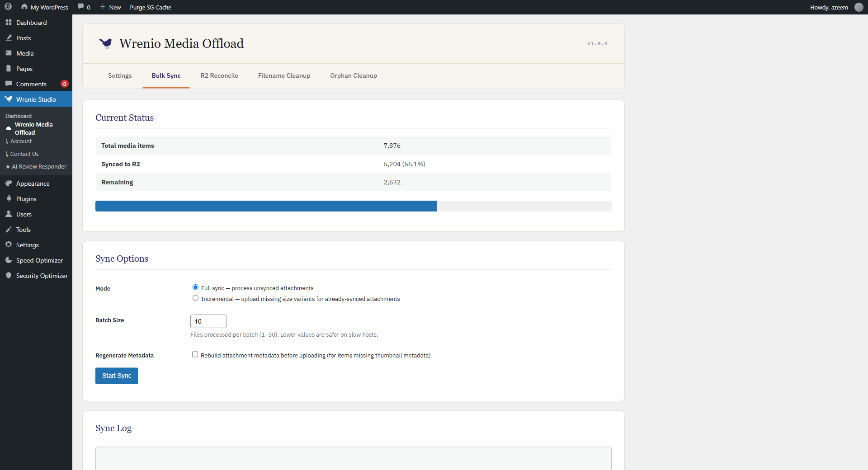Open the Contact Us submenu link
The image size is (868, 470).
pyautogui.click(x=24, y=154)
